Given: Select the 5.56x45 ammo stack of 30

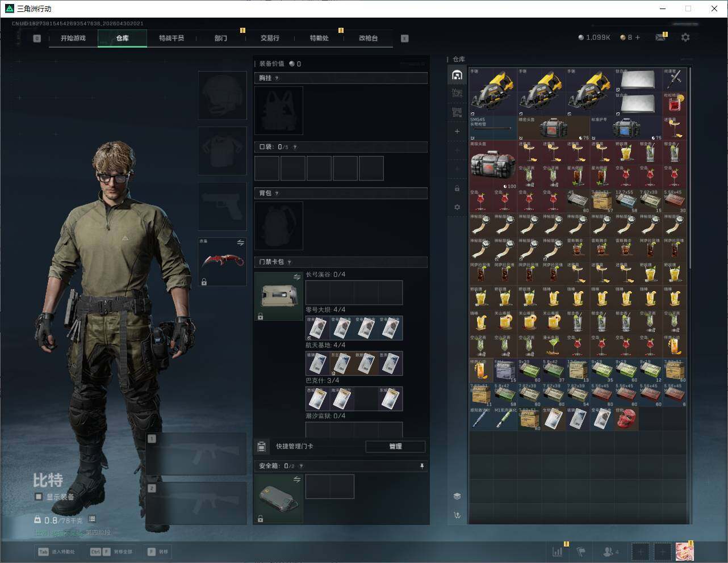Looking at the screenshot, I should (675, 201).
